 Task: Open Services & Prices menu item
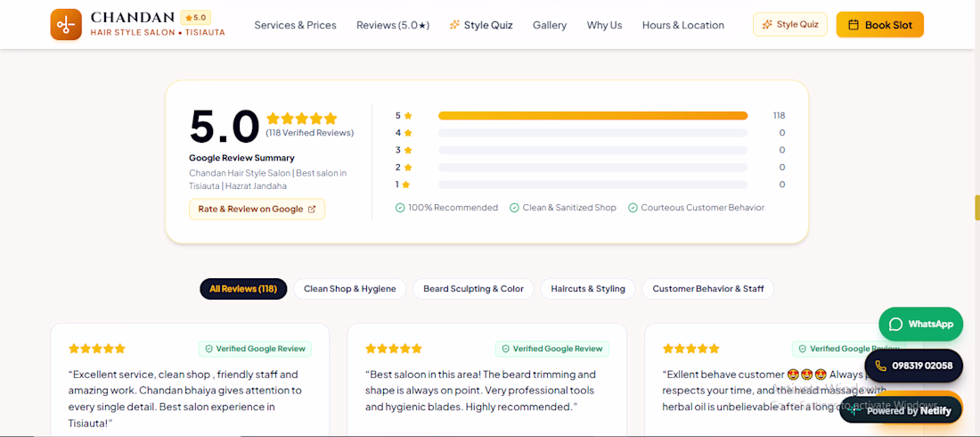click(295, 25)
